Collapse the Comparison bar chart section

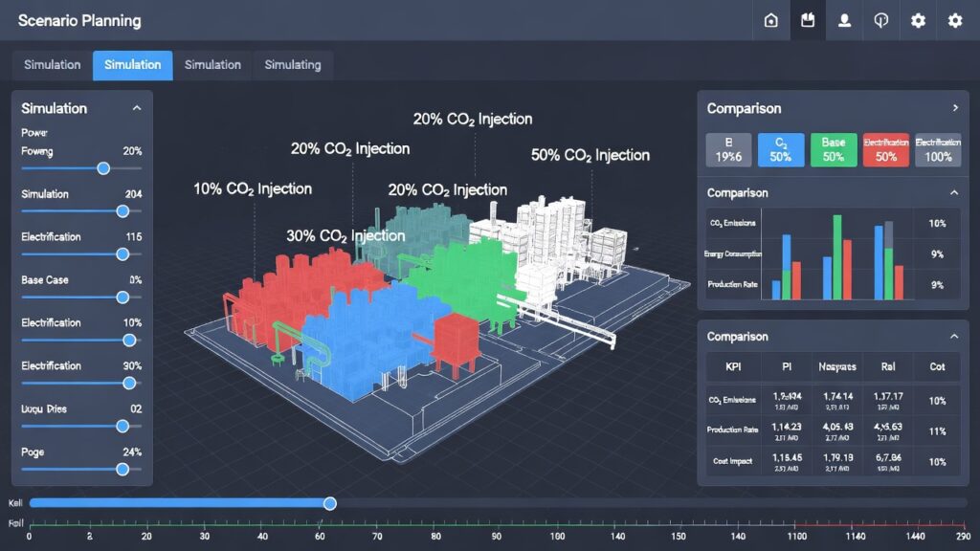pos(953,193)
